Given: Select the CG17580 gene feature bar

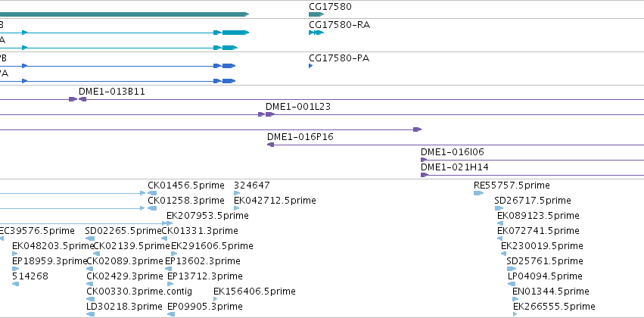Looking at the screenshot, I should [316, 14].
